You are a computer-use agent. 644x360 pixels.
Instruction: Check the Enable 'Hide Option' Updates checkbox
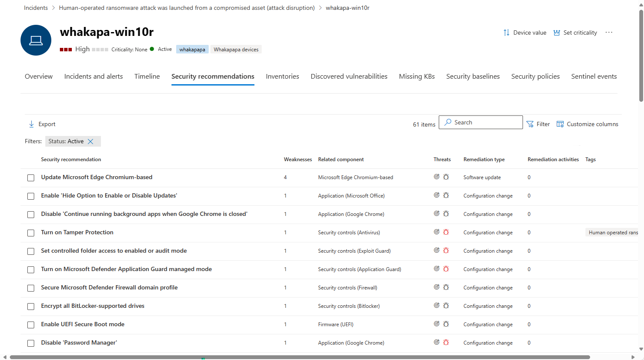click(31, 196)
